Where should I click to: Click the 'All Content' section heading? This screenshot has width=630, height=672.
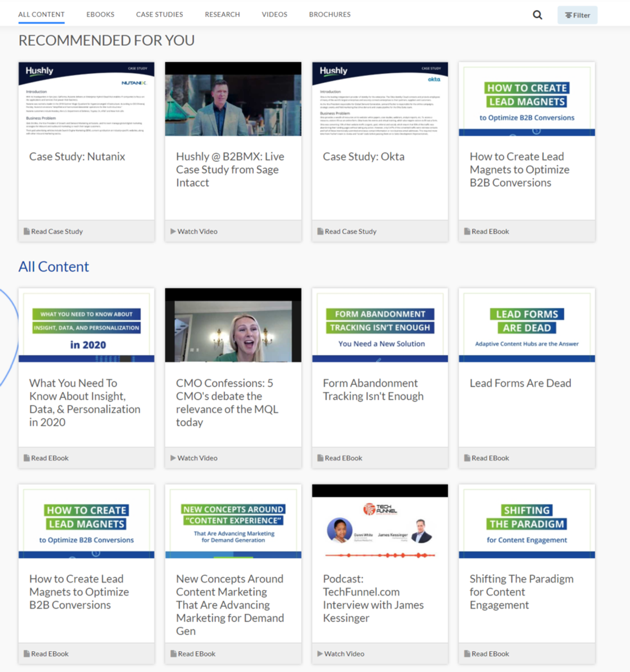54,267
